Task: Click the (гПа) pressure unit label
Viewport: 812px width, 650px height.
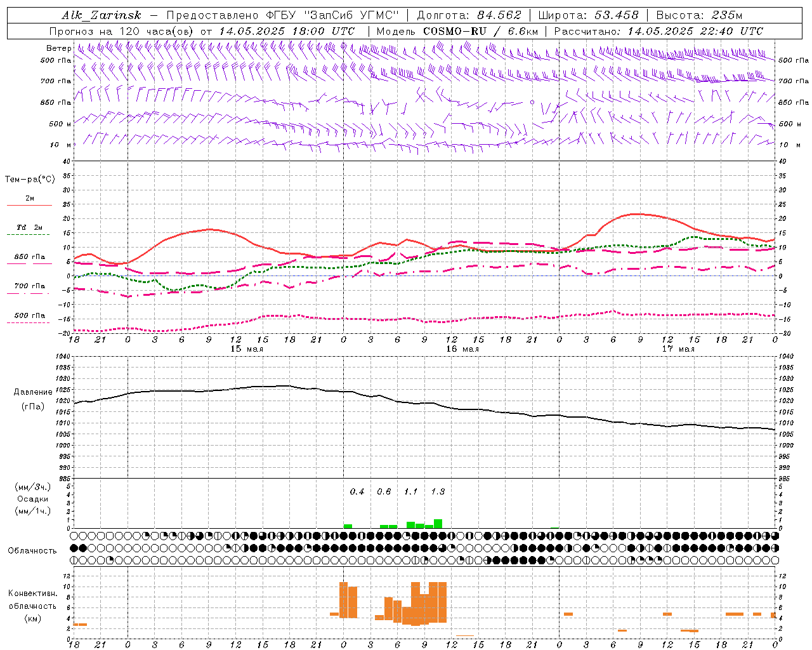Action: (x=33, y=406)
